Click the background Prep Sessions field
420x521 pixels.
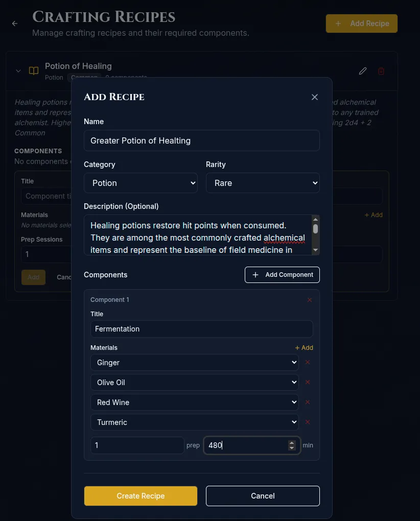pos(46,254)
